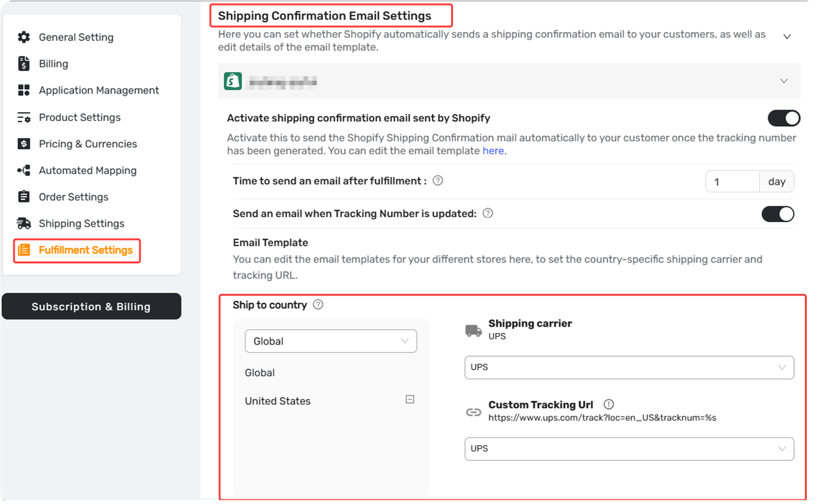Click the help icon next to Ship to country
The image size is (817, 504).
pyautogui.click(x=318, y=305)
